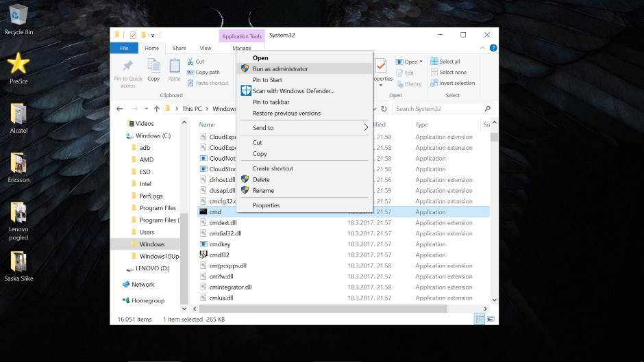Click the Cut scissors icon

[191, 62]
